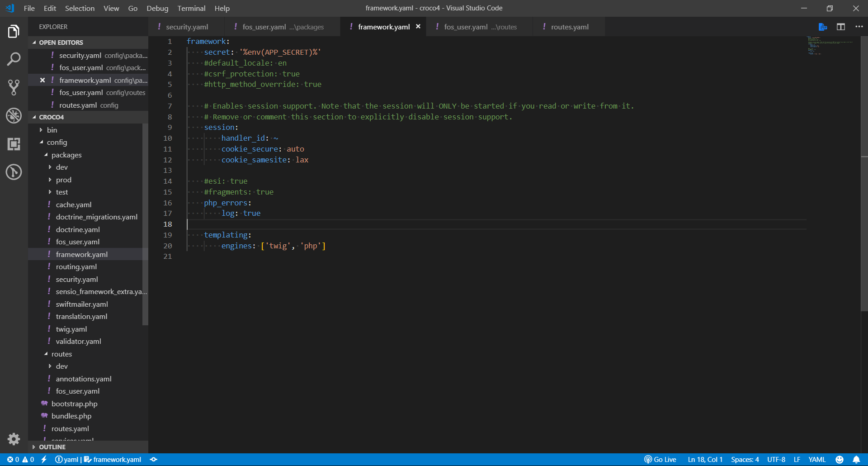Close framework.yaml in Open Editors list

point(42,80)
